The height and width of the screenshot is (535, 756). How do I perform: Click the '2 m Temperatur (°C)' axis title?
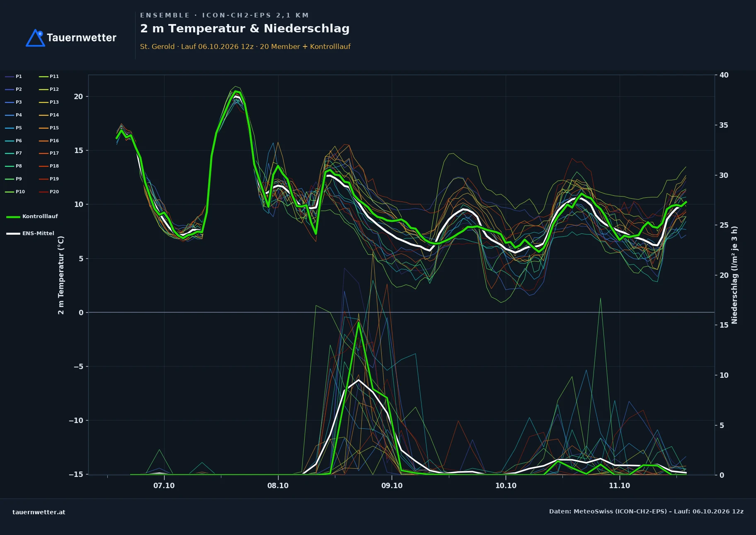click(x=61, y=275)
